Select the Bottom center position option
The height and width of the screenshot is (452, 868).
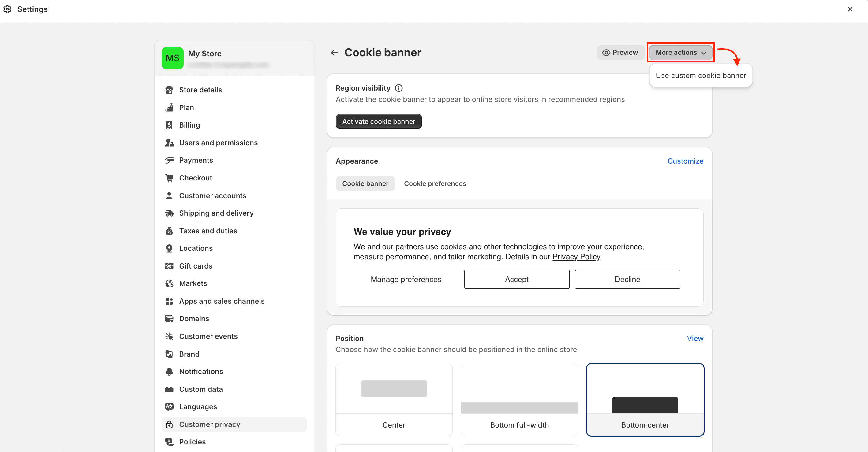coord(645,400)
